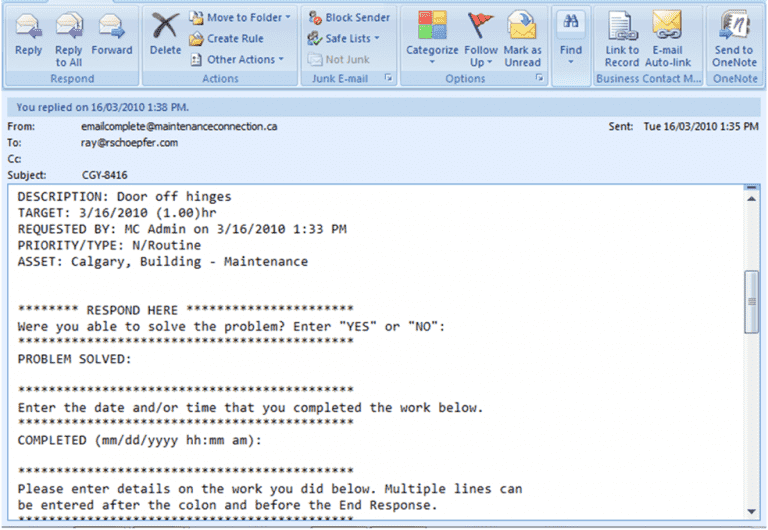Open the Move to Folder menu
Screen dimensions: 768x530
[240, 18]
